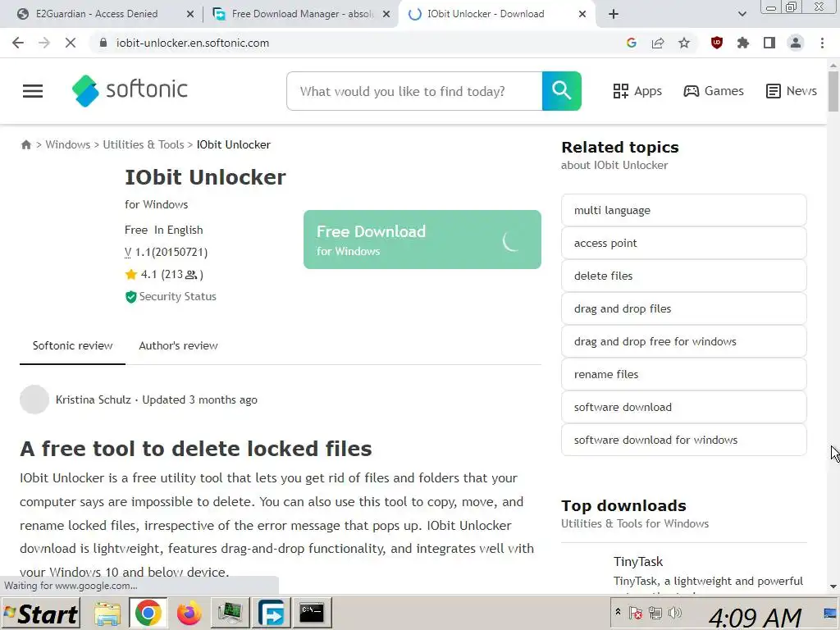The height and width of the screenshot is (630, 840).
Task: Open the command prompt taskbar icon
Action: (x=312, y=614)
